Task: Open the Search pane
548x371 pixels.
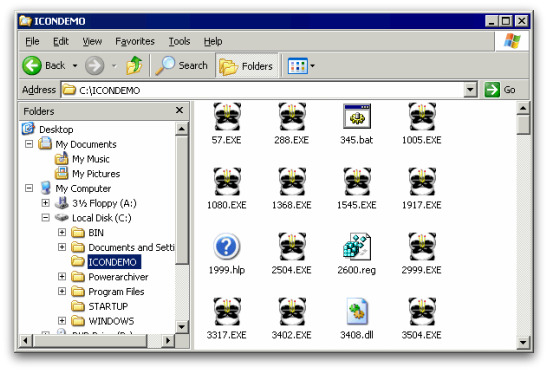Action: 182,65
